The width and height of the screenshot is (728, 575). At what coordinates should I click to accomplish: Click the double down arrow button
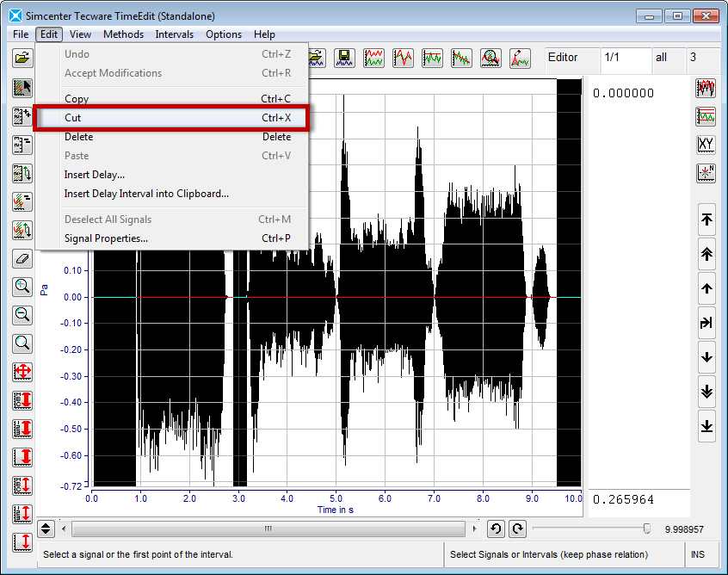[x=706, y=392]
